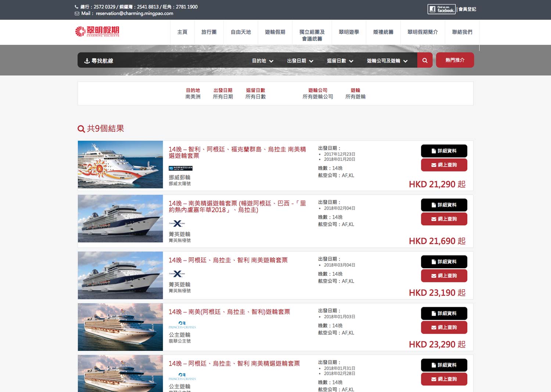551x392 pixels.
Task: Click 詳細資料 for the HKD 23,190 cruise
Action: 444,262
